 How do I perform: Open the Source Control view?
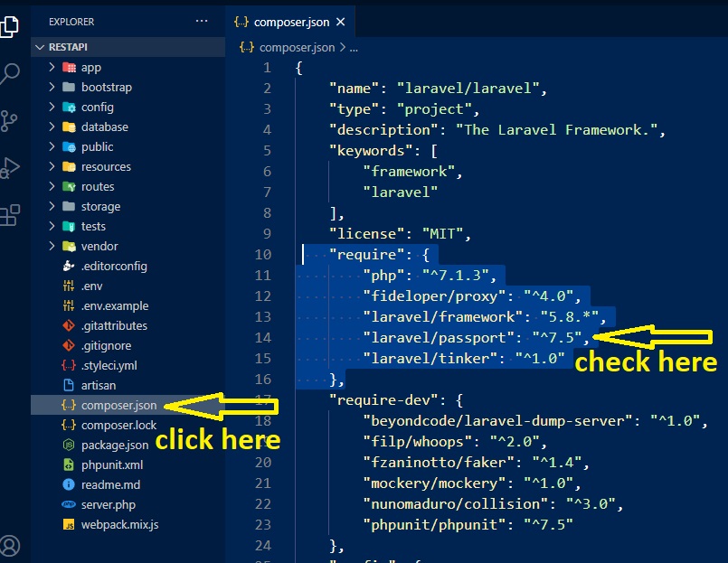pos(10,120)
